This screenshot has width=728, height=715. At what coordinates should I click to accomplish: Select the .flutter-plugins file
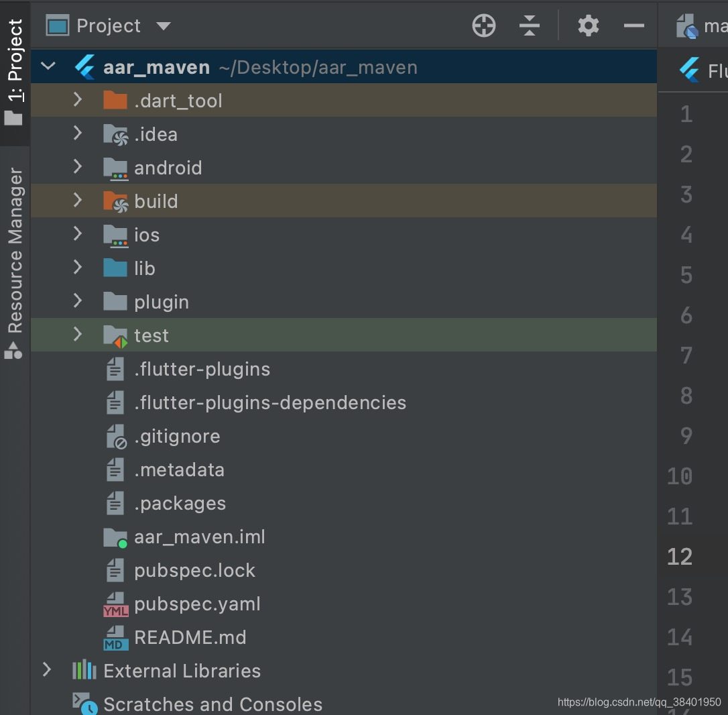[x=202, y=369]
